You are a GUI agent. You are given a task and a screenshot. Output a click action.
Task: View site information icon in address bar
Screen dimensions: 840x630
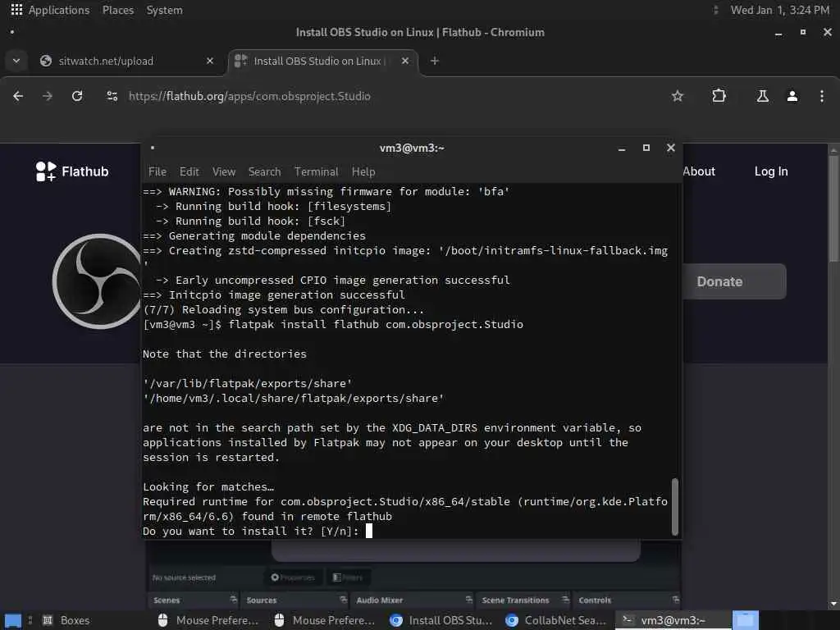pos(112,96)
